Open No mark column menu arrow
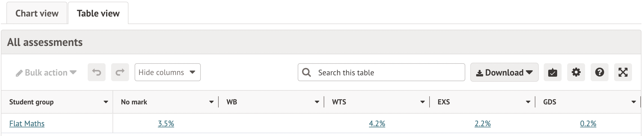 [211, 102]
